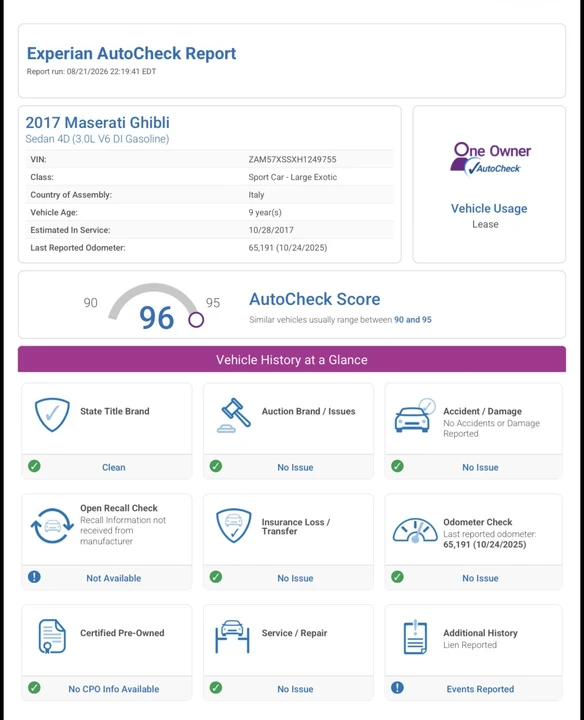This screenshot has width=584, height=720.
Task: Open the Events Reported link
Action: click(x=480, y=689)
